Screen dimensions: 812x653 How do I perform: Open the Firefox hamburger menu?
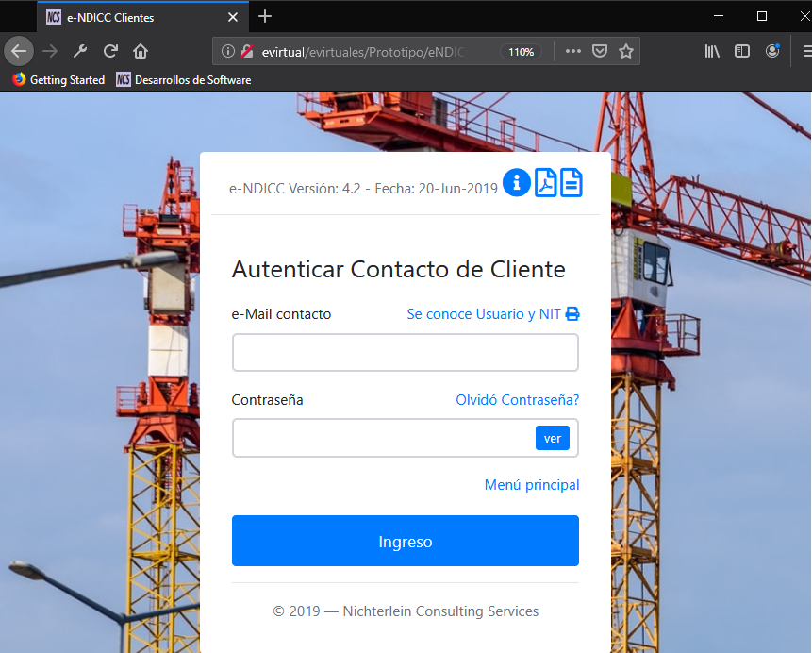[804, 51]
